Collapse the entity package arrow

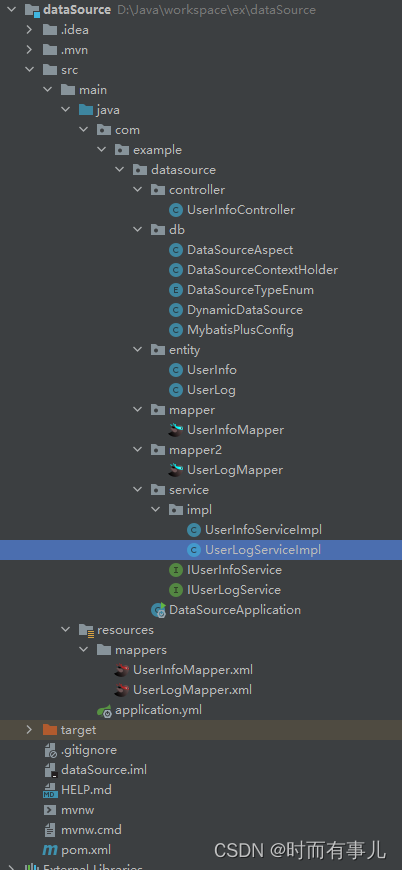point(138,350)
